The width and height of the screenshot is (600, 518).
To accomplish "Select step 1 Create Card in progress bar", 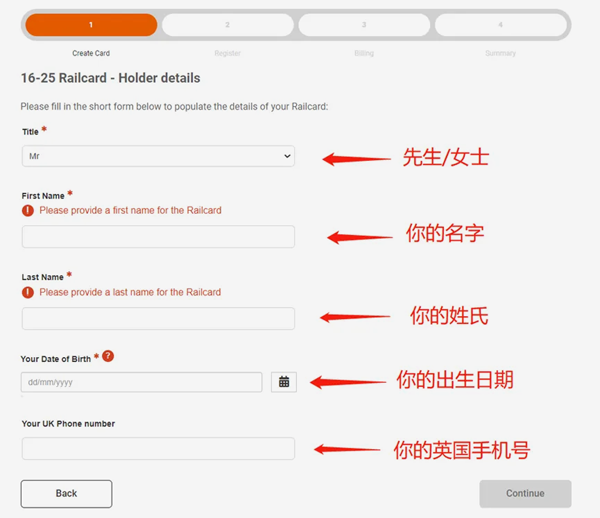I will (91, 25).
